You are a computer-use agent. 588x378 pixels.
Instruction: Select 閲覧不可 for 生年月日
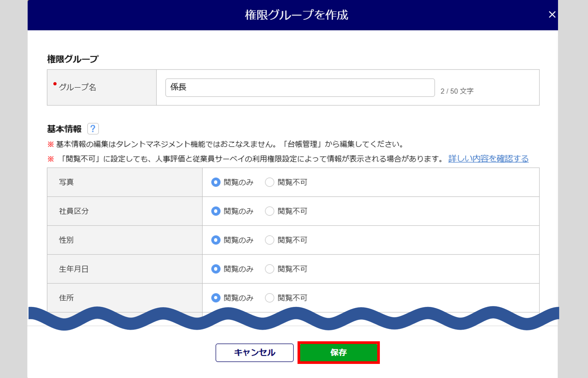click(x=270, y=269)
